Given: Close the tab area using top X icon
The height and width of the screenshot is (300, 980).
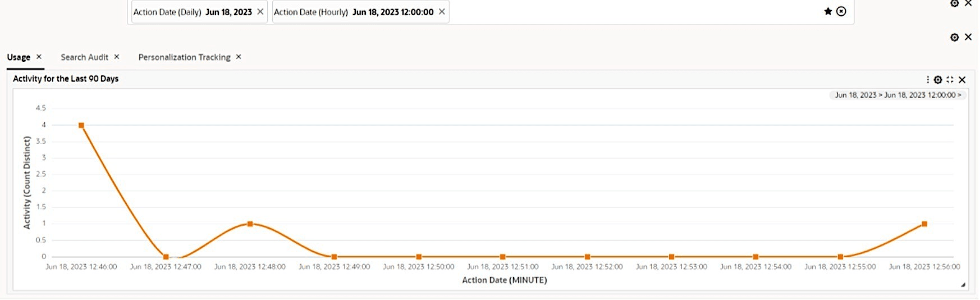Looking at the screenshot, I should 968,37.
